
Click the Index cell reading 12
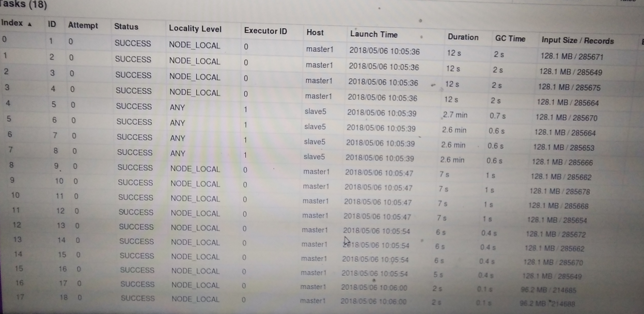(x=17, y=225)
